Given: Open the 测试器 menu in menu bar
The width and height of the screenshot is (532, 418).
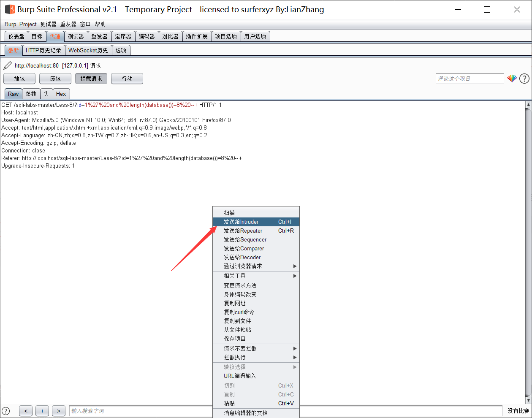Looking at the screenshot, I should (49, 24).
